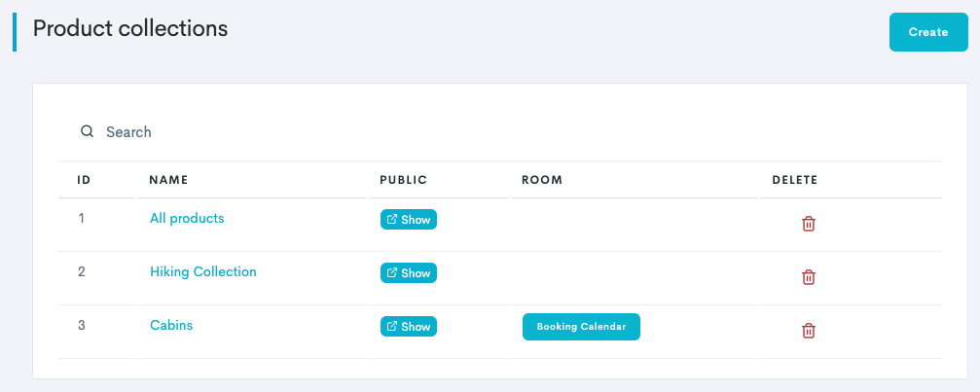Open the All products collection link
Viewport: 980px width, 392px height.
coord(187,219)
